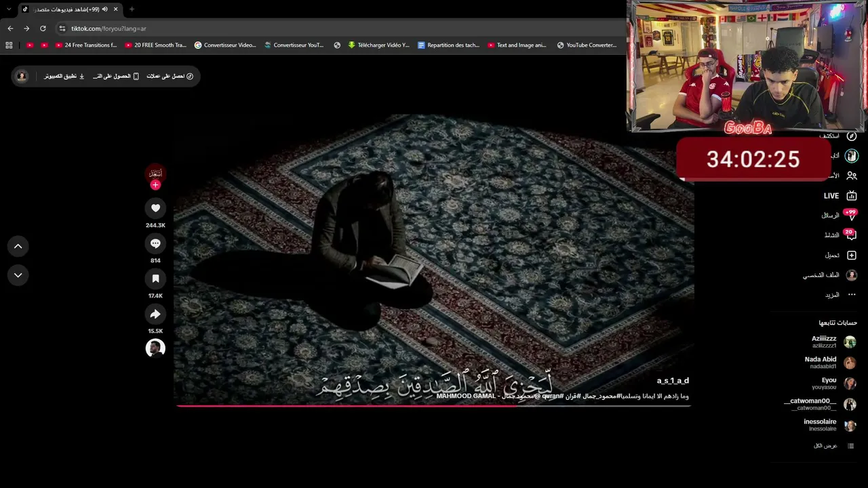Screen dimensions: 868x488
Task: Go to the previous video with the up arrow
Action: pos(18,246)
